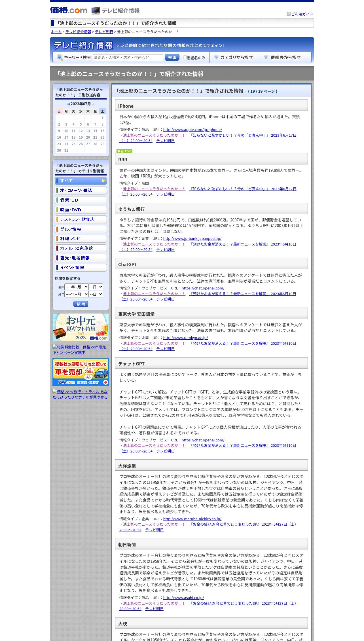
Task: Click the 大洋漁業 entry heading
Action: coord(127,466)
